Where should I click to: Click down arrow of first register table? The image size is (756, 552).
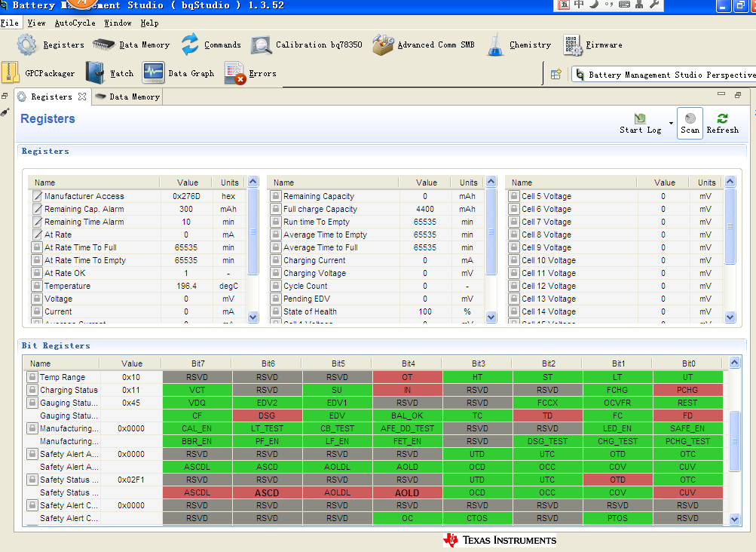253,317
